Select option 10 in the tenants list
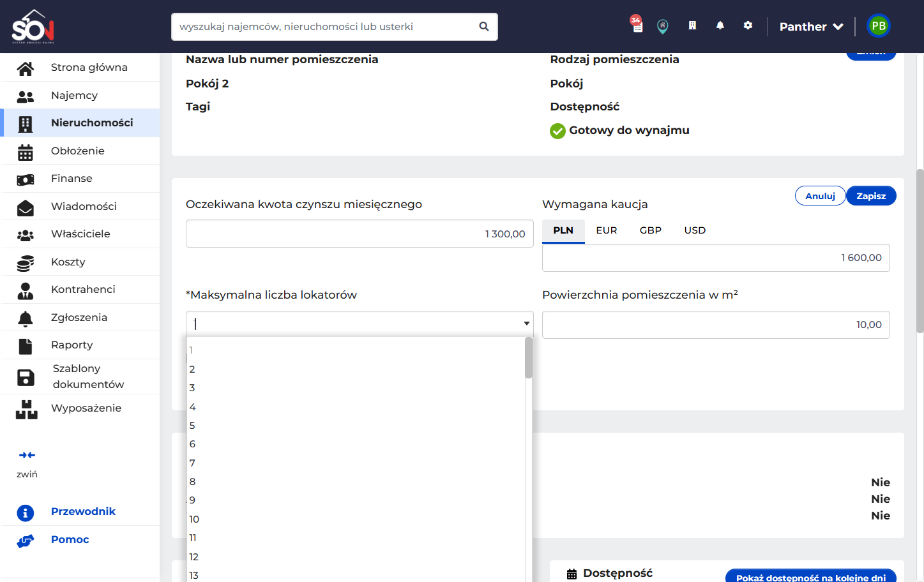 (356, 519)
